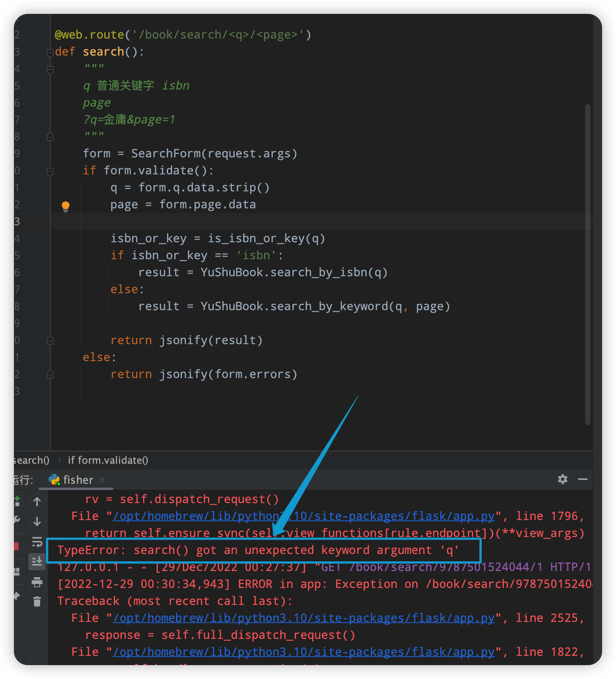Fold marker beside 'return jsonify(result)'
616x679 pixels.
tap(50, 340)
